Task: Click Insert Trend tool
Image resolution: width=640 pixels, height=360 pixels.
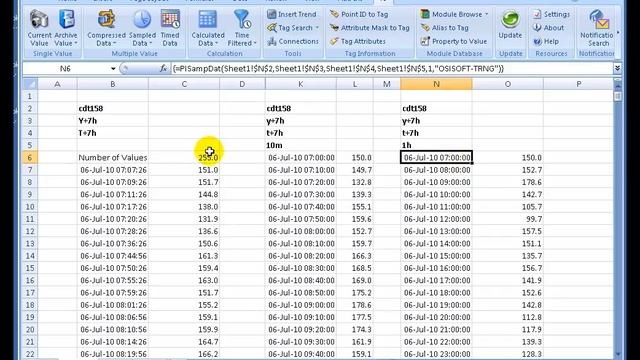Action: pyautogui.click(x=292, y=14)
